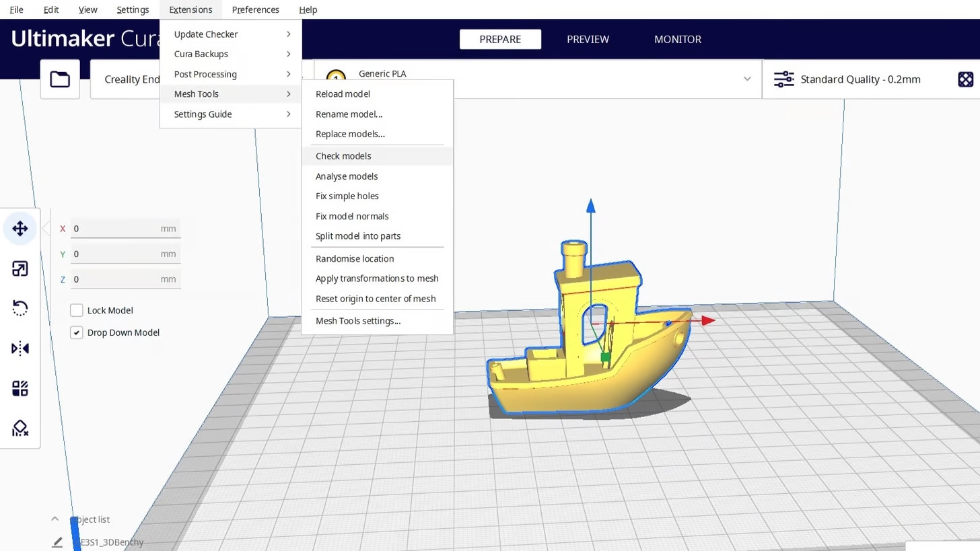The height and width of the screenshot is (551, 980).
Task: Select the Move tool icon
Action: (20, 229)
